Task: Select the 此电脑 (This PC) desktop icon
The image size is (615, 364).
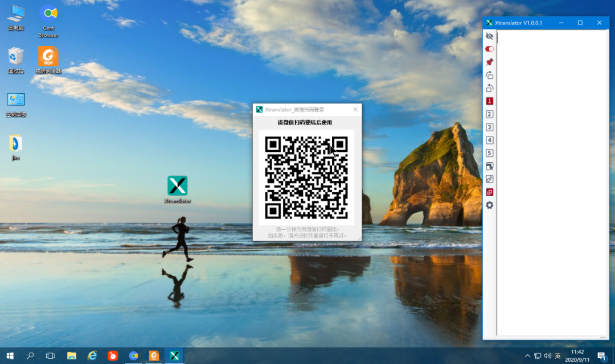Action: coord(16,18)
